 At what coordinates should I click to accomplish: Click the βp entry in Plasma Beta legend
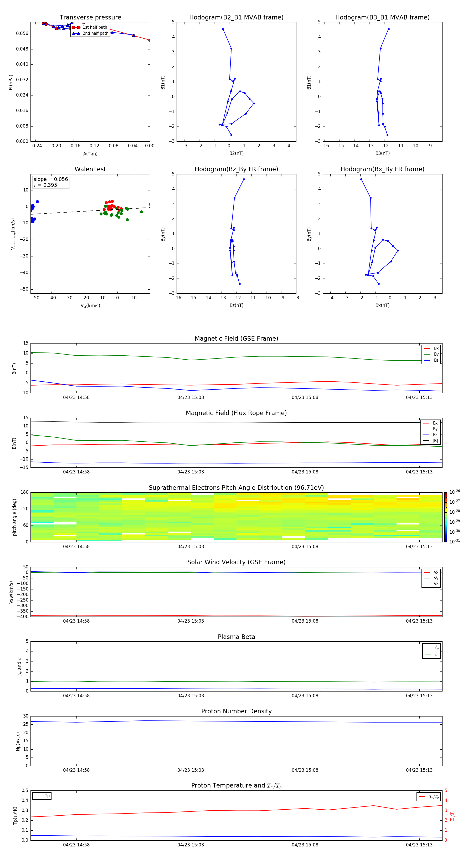pos(431,647)
